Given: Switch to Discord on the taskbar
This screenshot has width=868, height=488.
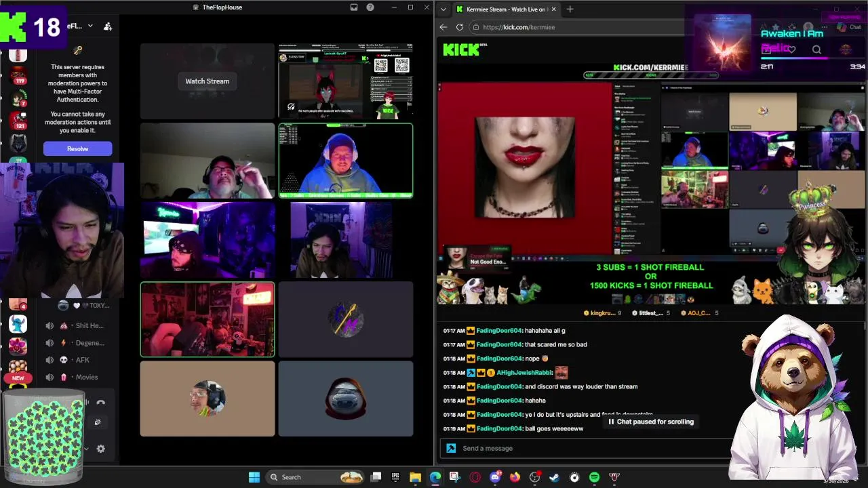Looking at the screenshot, I should click(495, 477).
